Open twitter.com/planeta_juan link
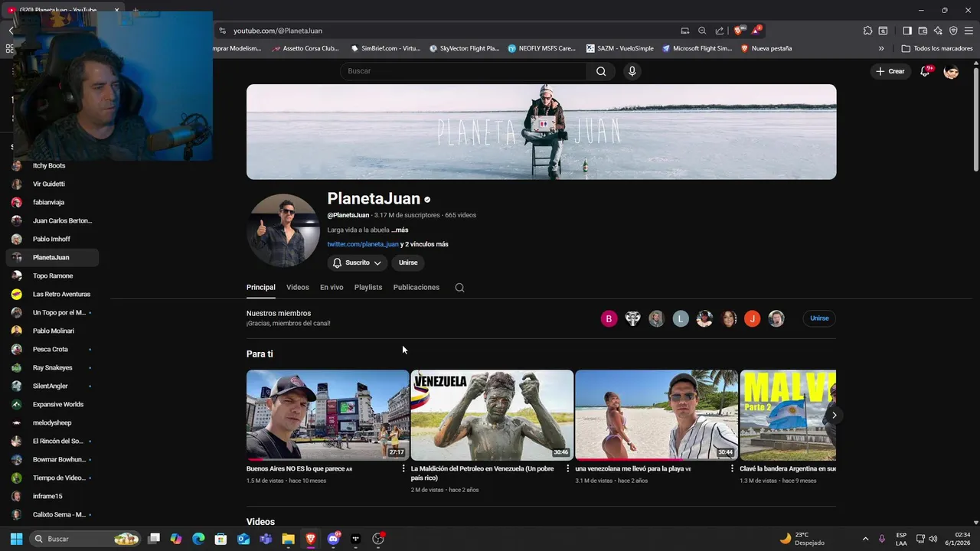This screenshot has width=980, height=551. coord(363,244)
